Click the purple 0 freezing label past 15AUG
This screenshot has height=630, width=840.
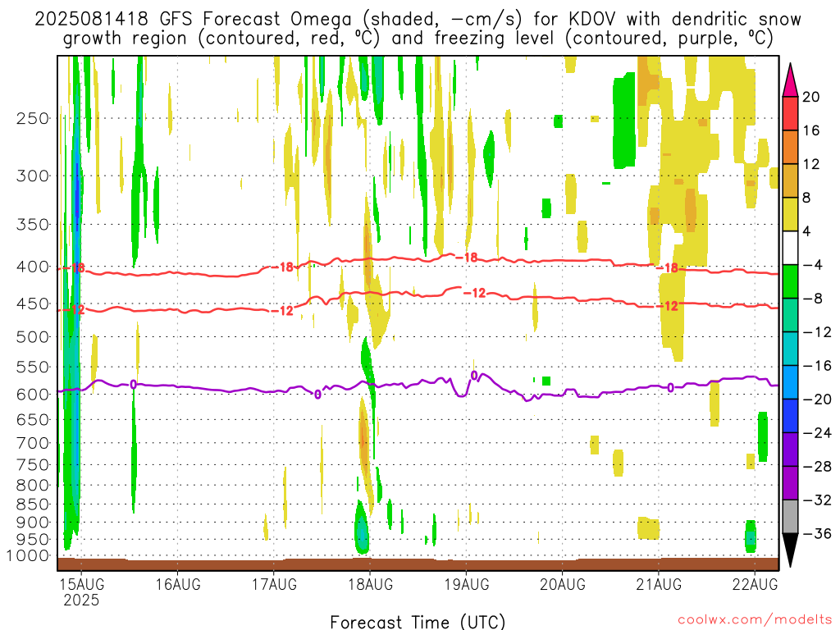click(x=133, y=385)
